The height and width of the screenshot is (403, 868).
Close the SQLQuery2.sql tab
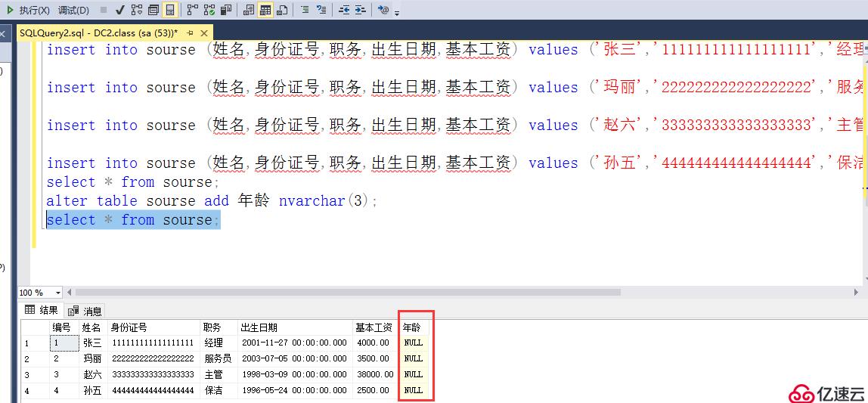[x=204, y=33]
